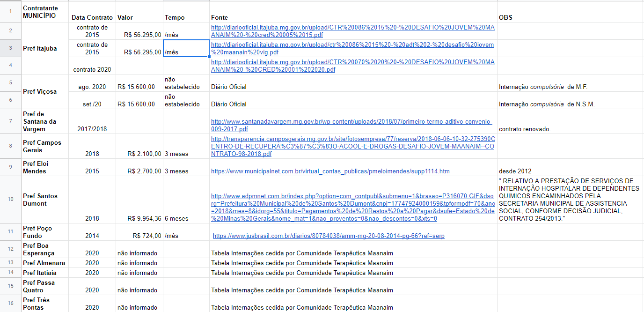Click the 'Pref Itajuba' merged cell
Viewport: 644px width, 312px height.
point(45,48)
